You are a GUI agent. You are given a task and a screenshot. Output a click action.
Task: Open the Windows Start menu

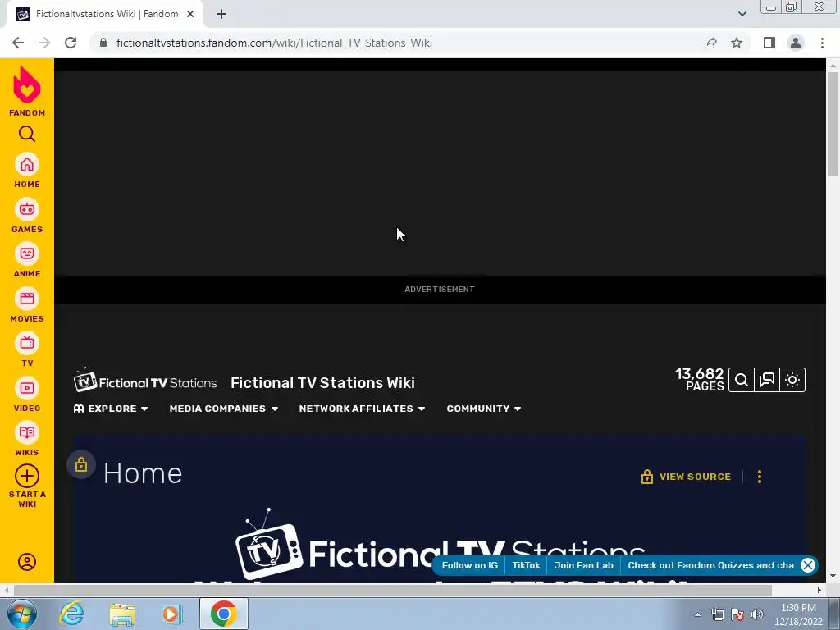click(22, 614)
